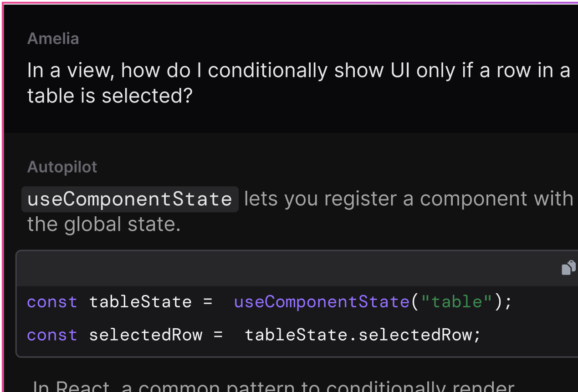
Task: Click the selectedRow variable declaration name
Action: (146, 335)
